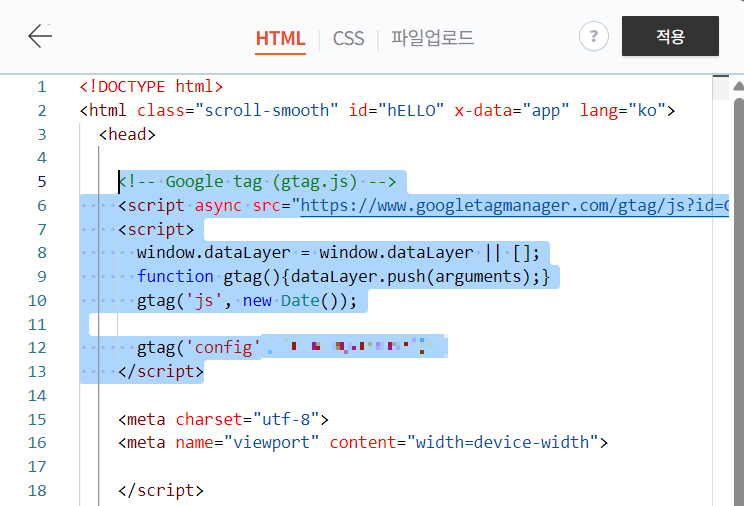Open the googletagmanager.com script URL link
This screenshot has height=506, width=744.
click(x=514, y=206)
